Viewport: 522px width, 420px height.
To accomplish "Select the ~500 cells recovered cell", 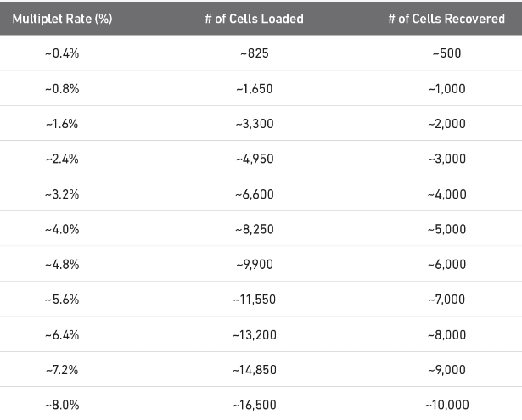I will pyautogui.click(x=446, y=53).
